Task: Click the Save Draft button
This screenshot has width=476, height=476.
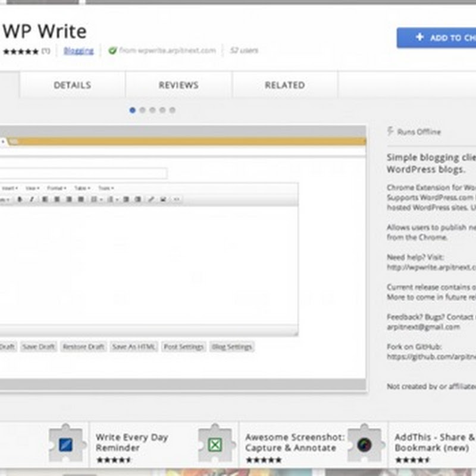Action: [39, 346]
